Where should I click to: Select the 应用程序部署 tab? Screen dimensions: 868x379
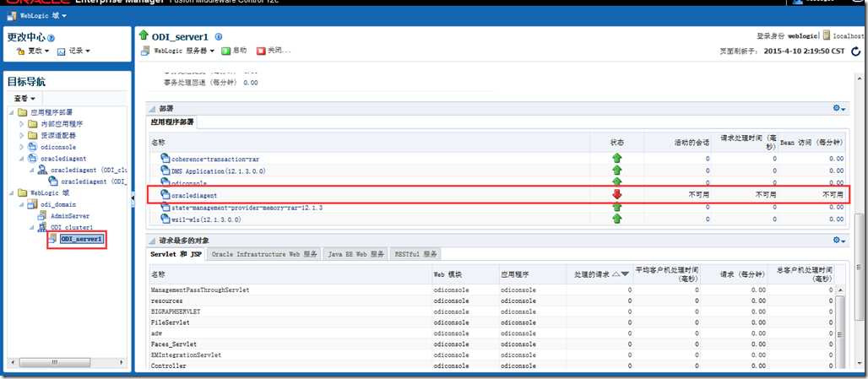coord(171,122)
